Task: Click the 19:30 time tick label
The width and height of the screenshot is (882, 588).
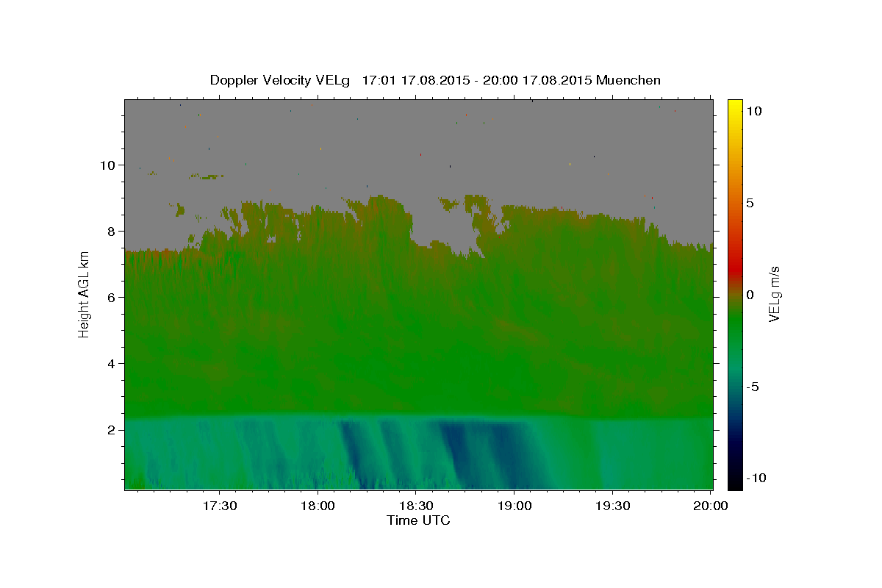Action: coord(612,506)
